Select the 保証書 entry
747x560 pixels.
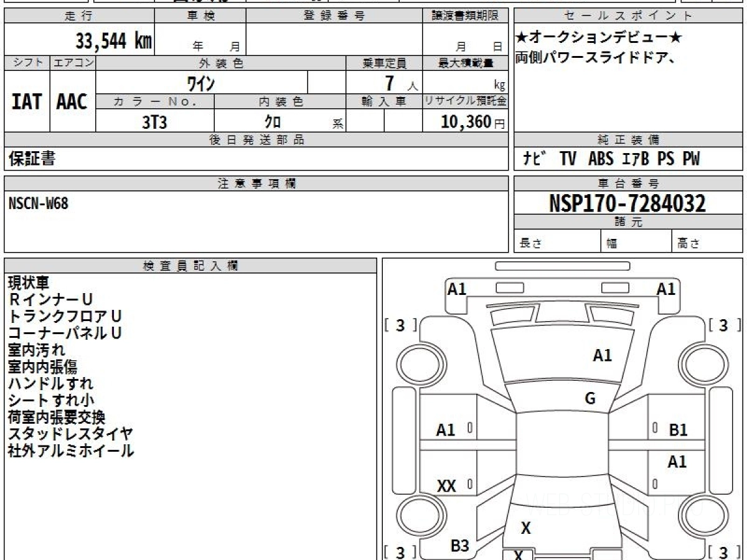coord(32,159)
